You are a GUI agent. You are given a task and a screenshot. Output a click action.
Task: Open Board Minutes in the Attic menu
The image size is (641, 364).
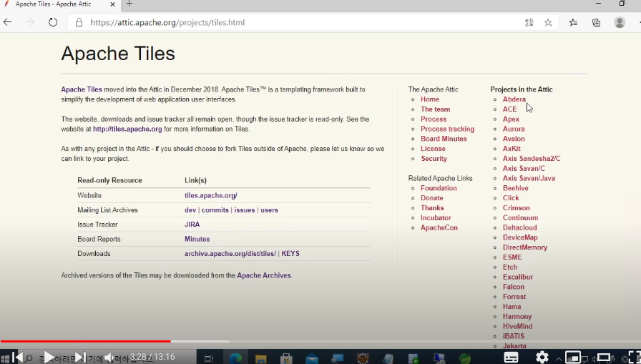444,139
